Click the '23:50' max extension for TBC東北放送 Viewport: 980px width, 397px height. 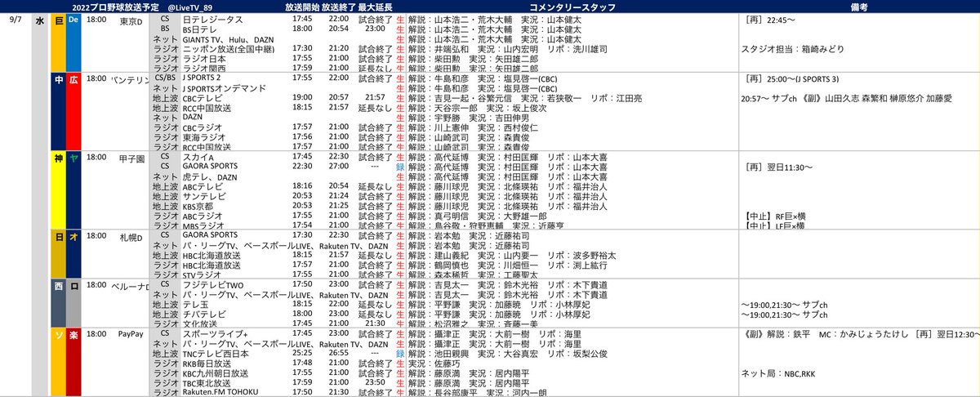coord(376,383)
